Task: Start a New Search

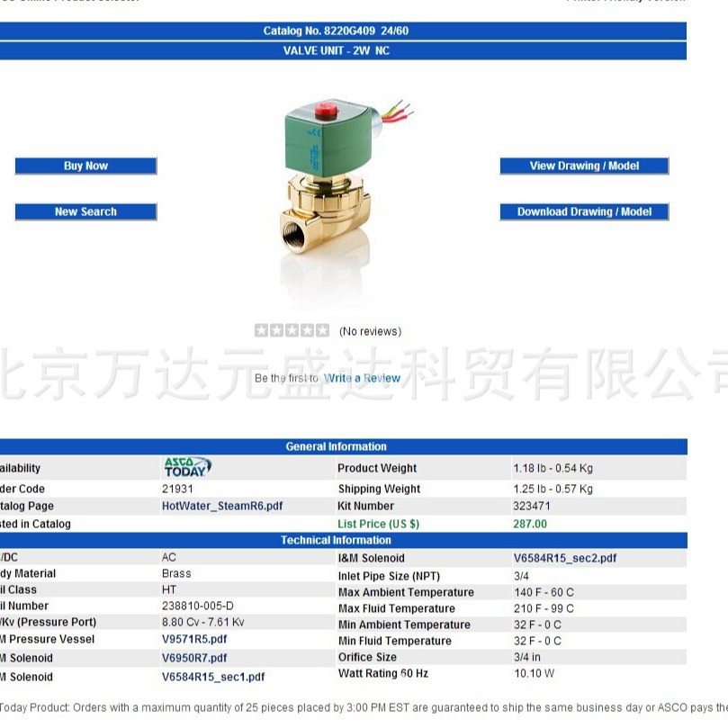Action: (x=85, y=211)
